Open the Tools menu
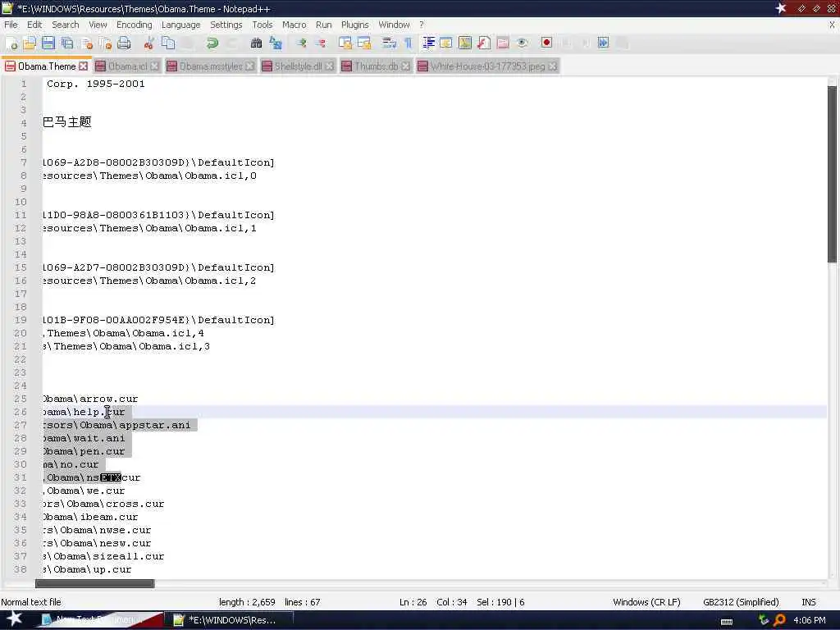Viewport: 840px width, 630px height. (x=262, y=25)
